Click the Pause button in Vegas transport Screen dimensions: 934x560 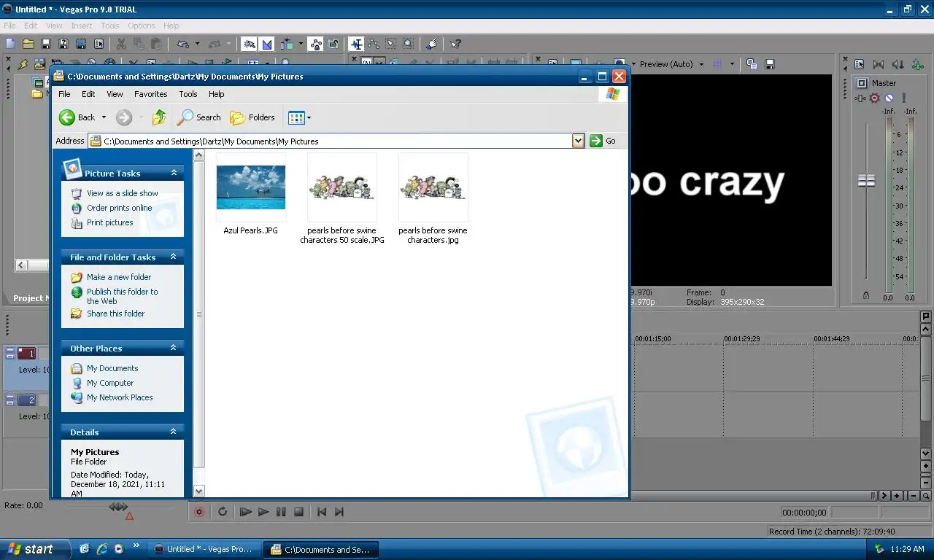[281, 512]
